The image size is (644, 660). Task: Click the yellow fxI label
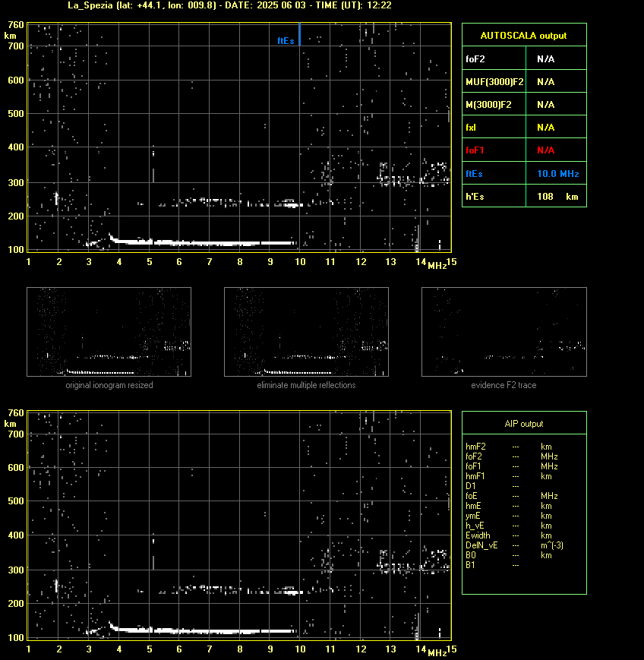pos(471,127)
